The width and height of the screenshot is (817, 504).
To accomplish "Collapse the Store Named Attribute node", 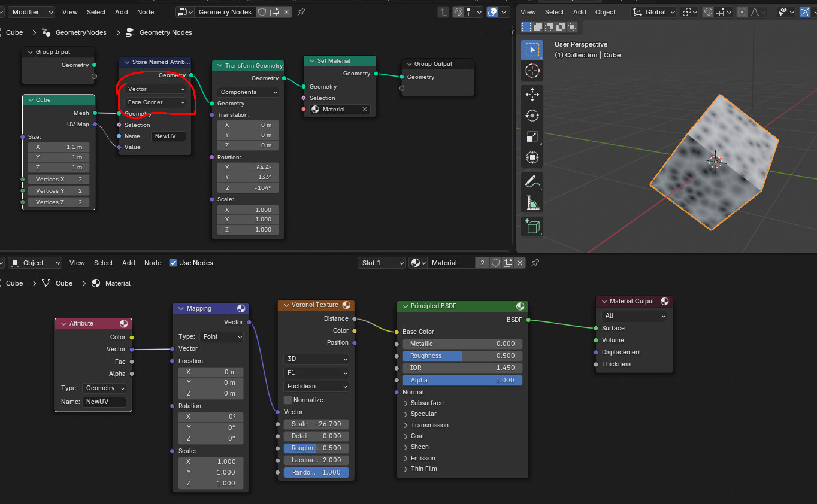I will pos(126,62).
